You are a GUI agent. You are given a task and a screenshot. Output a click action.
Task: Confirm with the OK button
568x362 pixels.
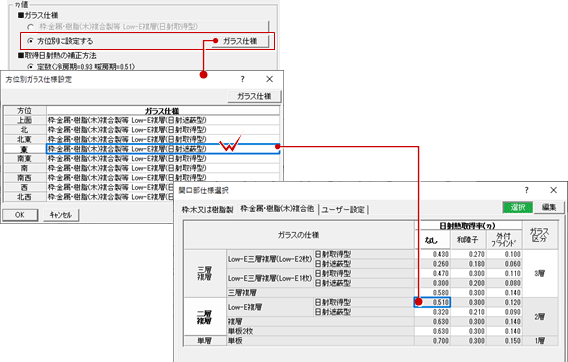pyautogui.click(x=20, y=215)
